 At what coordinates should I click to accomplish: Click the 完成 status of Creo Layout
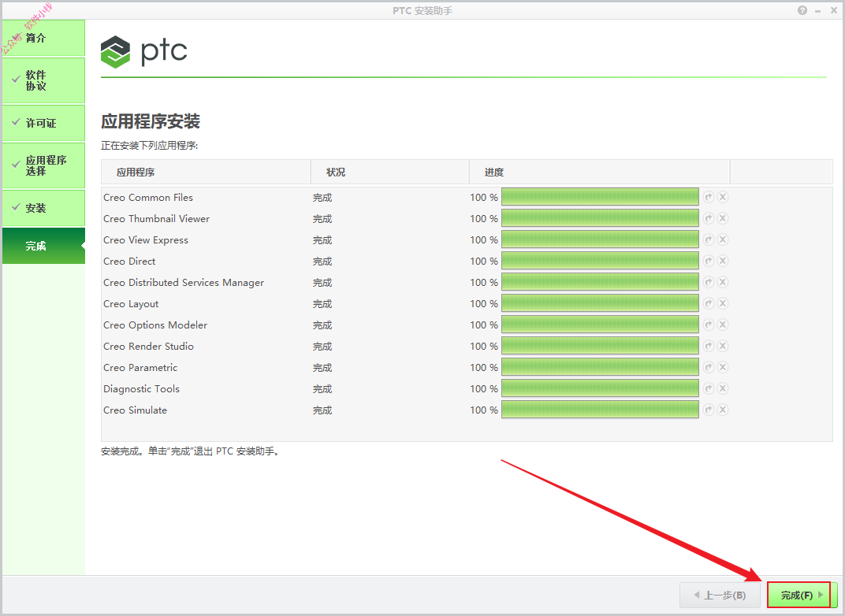click(322, 304)
